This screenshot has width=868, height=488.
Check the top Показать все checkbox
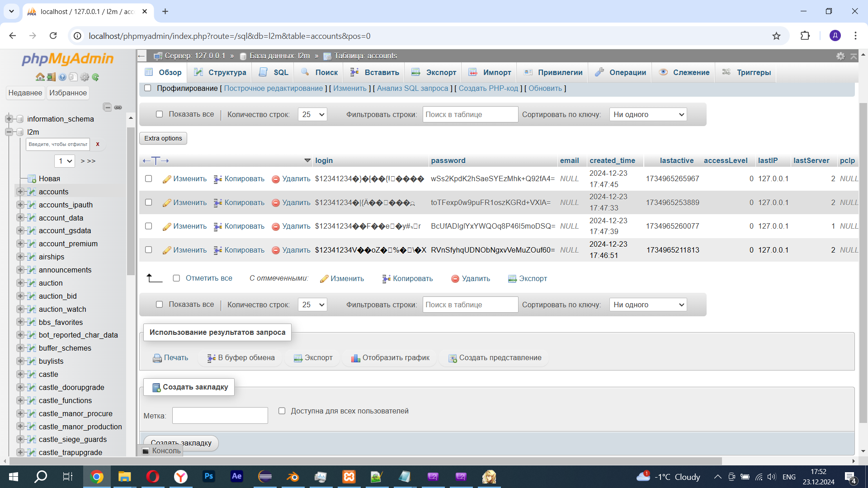[x=159, y=114]
